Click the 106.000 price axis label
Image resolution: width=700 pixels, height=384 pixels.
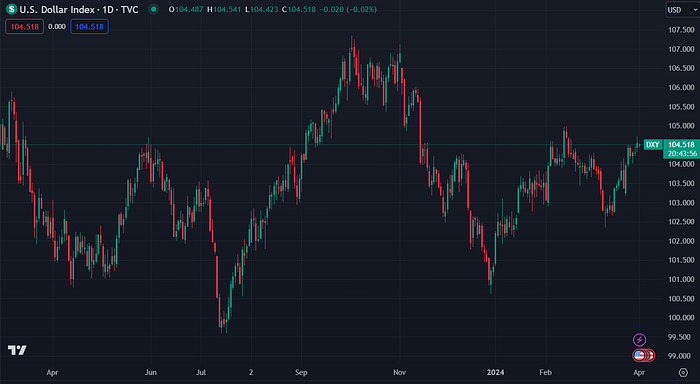(x=681, y=88)
